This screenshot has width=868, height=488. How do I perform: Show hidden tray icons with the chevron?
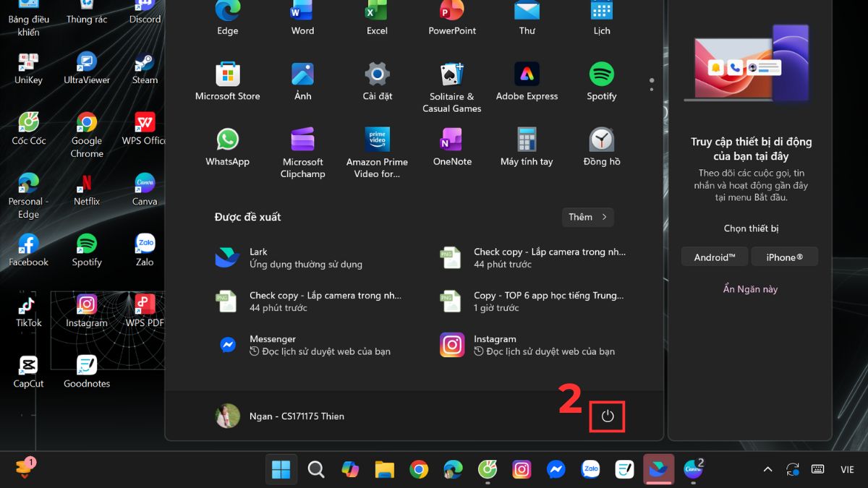tap(767, 469)
